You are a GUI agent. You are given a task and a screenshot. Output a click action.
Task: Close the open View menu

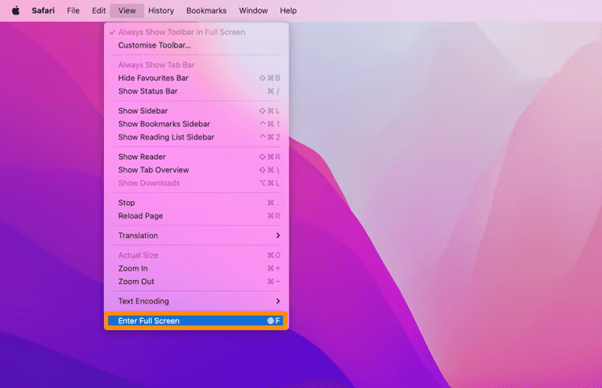pyautogui.click(x=127, y=11)
